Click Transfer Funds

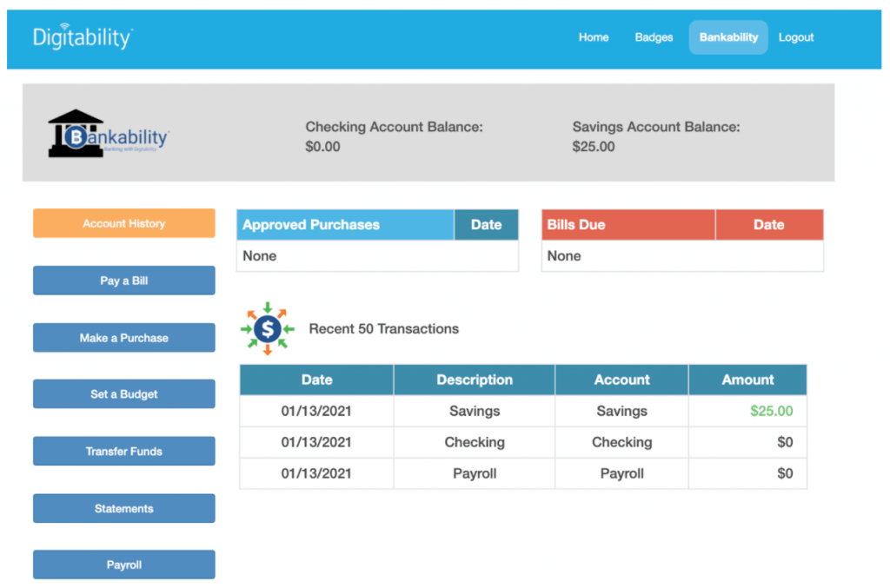point(123,451)
